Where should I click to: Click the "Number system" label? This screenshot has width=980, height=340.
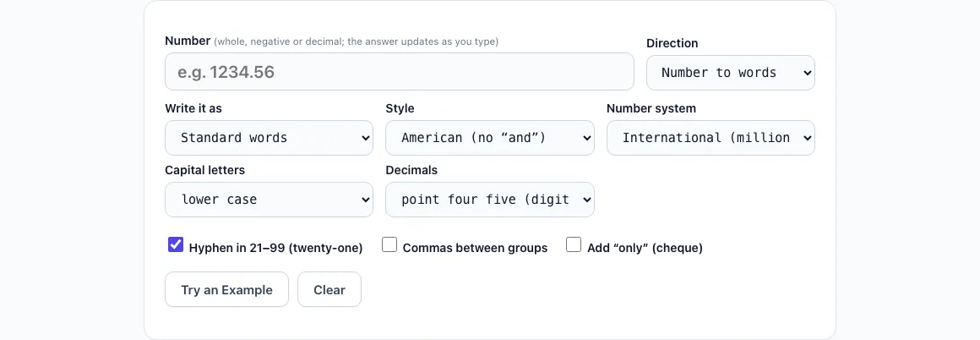tap(651, 108)
